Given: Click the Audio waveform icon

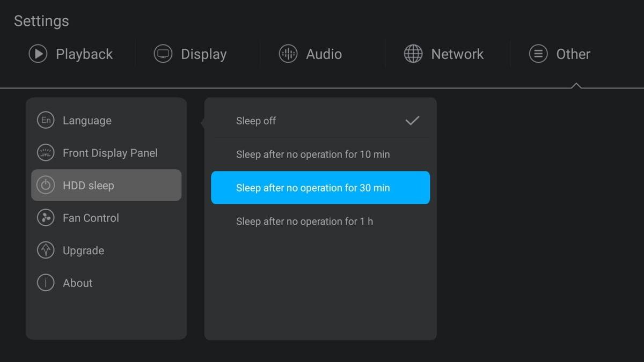Looking at the screenshot, I should click(288, 54).
